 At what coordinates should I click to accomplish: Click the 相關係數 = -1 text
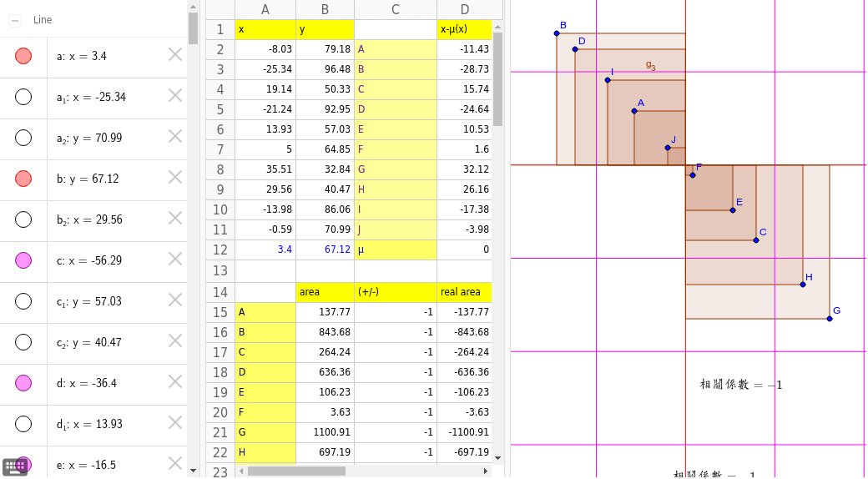coord(741,385)
